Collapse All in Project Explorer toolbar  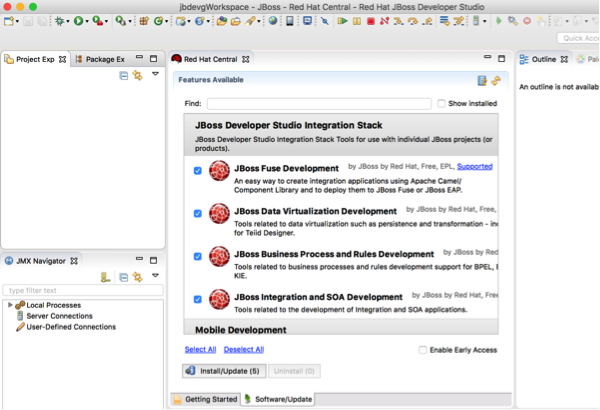(124, 75)
